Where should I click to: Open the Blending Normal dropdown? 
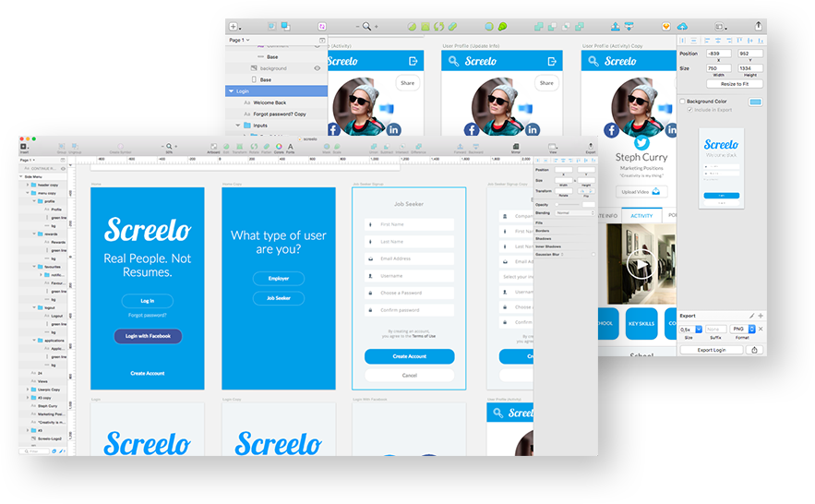point(574,213)
